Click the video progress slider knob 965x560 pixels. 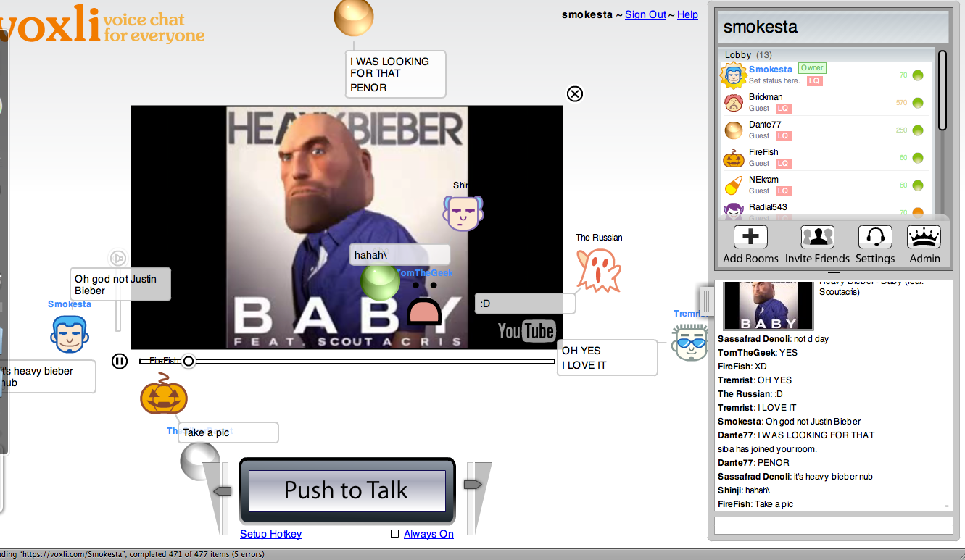pyautogui.click(x=188, y=361)
